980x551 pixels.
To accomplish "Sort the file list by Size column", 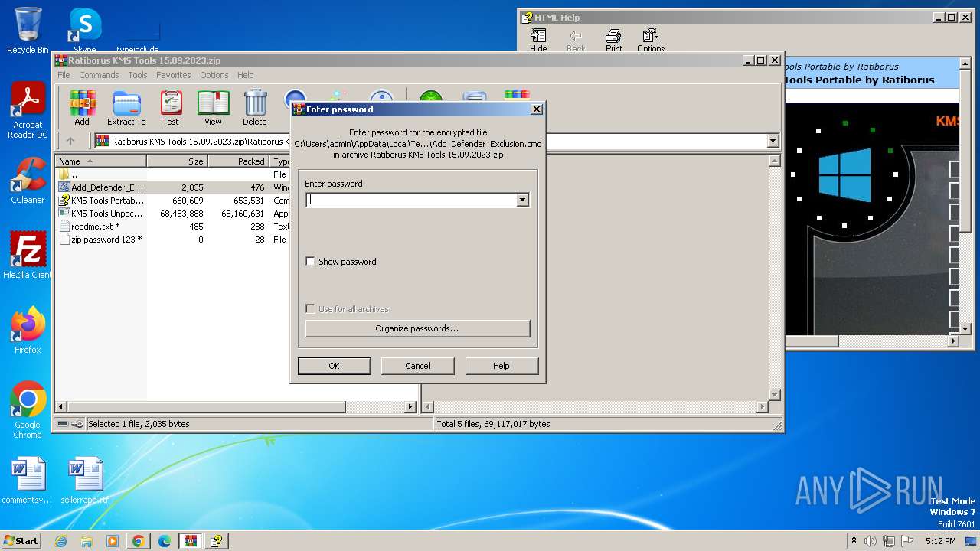I will (178, 161).
